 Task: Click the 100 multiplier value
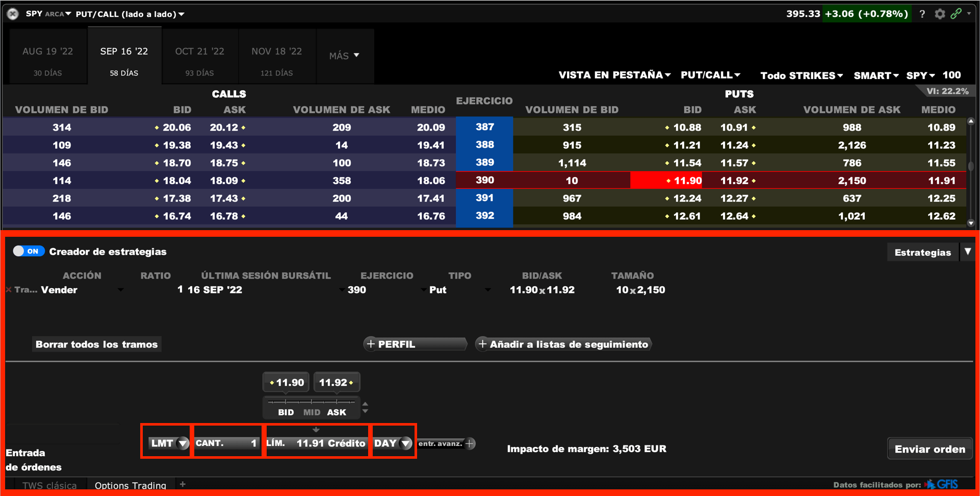(951, 76)
